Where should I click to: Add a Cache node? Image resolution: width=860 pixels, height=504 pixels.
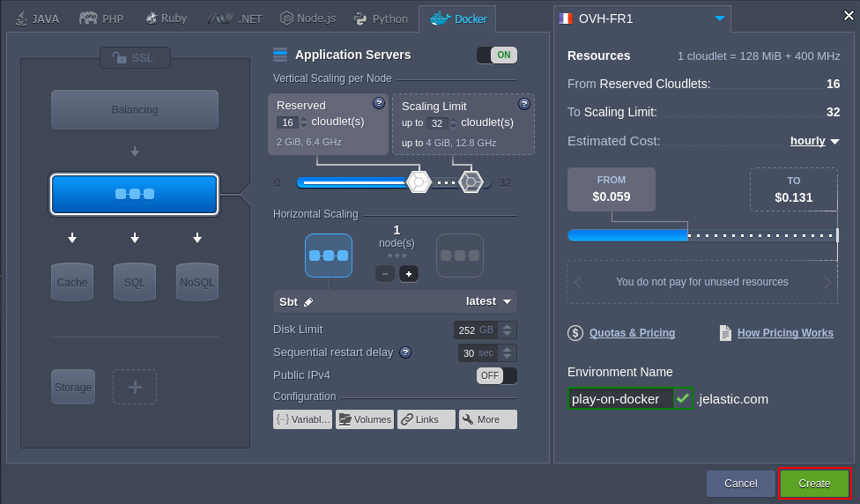[72, 282]
